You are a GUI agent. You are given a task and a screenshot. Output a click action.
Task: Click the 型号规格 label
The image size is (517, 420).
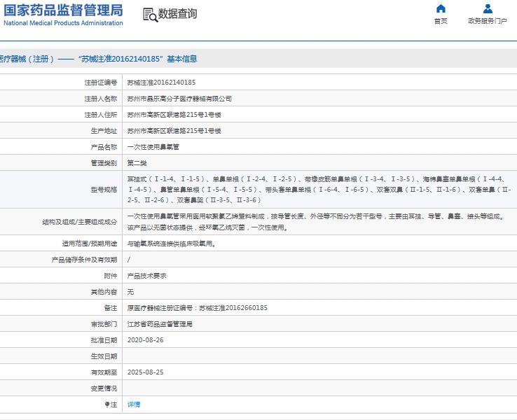pos(104,190)
